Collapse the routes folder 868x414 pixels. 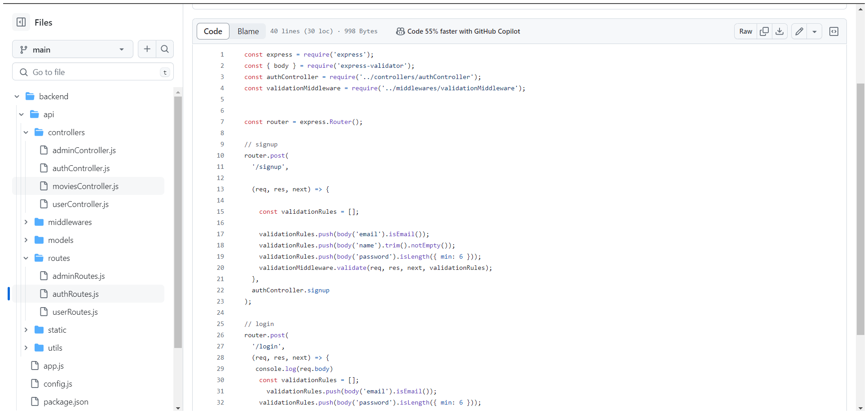click(26, 258)
